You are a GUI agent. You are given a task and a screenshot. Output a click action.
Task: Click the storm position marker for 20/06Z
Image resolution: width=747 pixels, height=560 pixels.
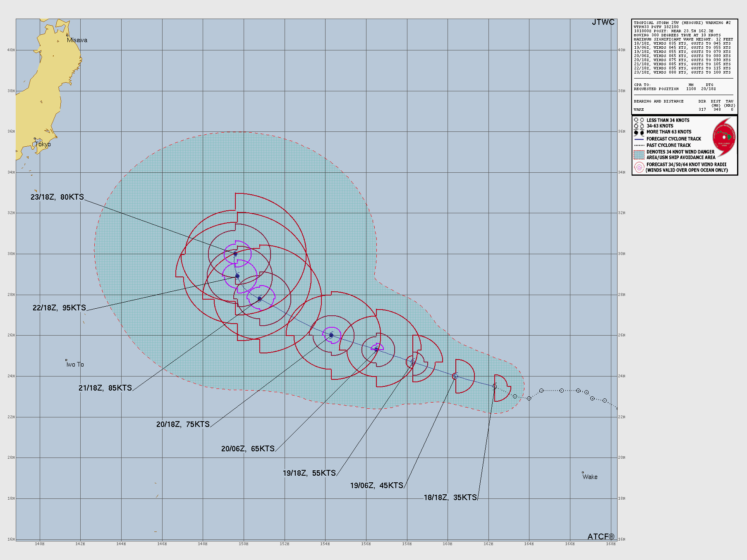coord(331,335)
